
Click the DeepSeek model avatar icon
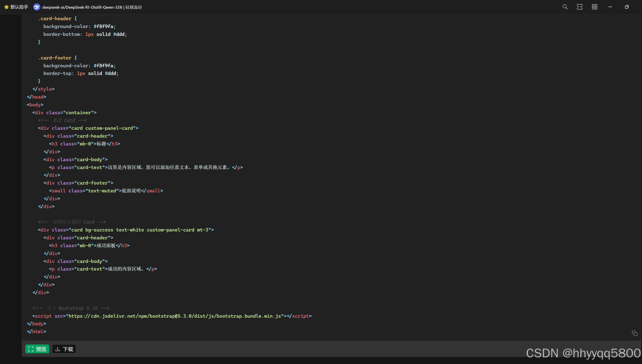tap(37, 7)
